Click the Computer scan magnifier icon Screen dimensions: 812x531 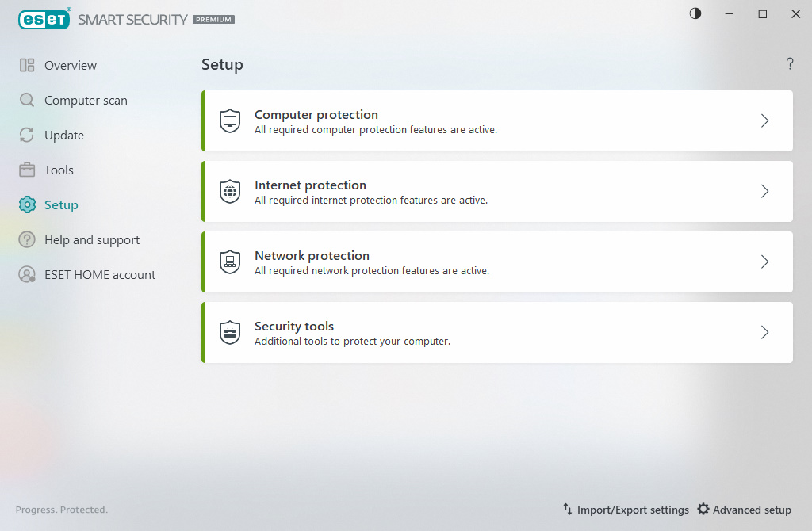tap(27, 100)
